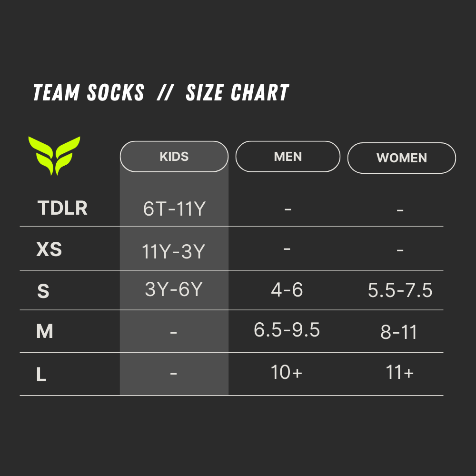Screen dimensions: 476x476
Task: Click the M size row label
Action: click(x=45, y=331)
